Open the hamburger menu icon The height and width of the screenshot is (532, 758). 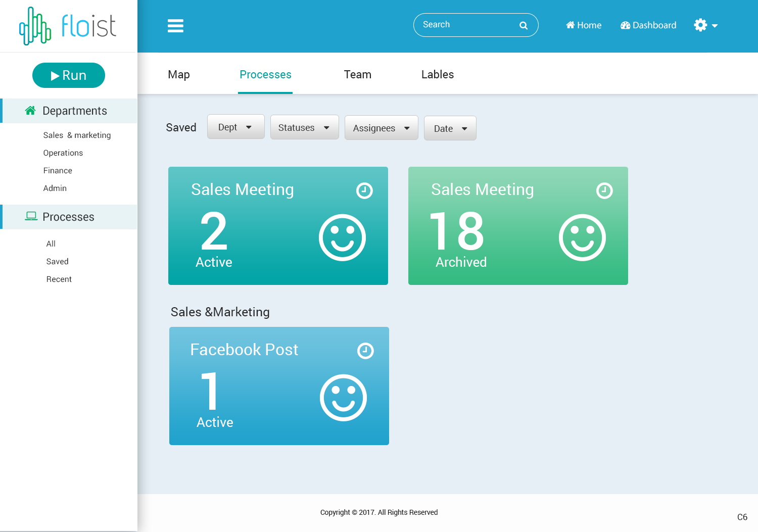click(x=175, y=26)
